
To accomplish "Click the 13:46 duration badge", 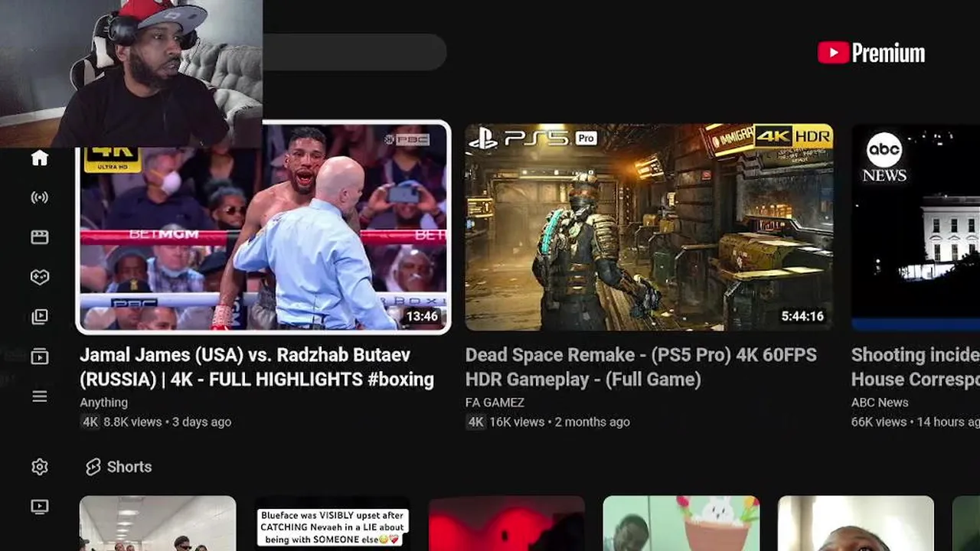I will (x=422, y=316).
